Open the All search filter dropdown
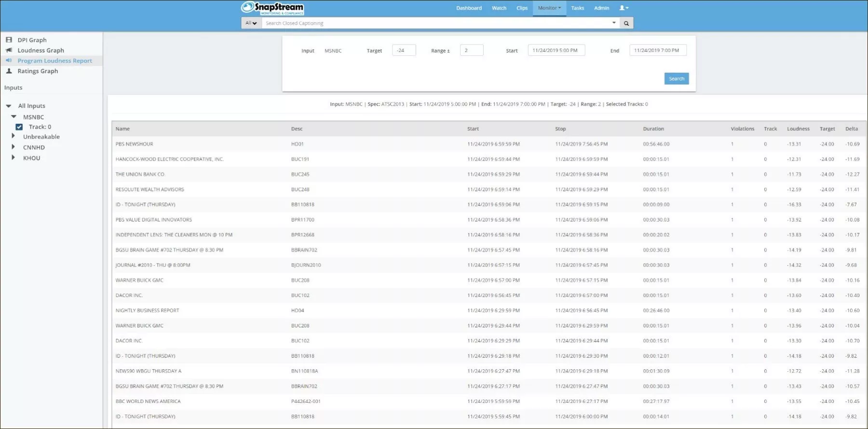Screen dimensions: 868x429 [x=251, y=23]
